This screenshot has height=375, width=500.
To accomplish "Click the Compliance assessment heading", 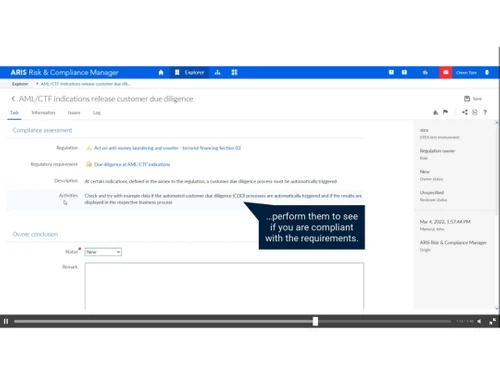I will pos(42,130).
